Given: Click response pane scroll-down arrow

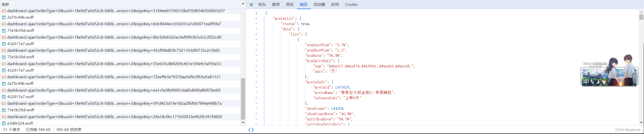Looking at the screenshot, I should click(x=641, y=122).
